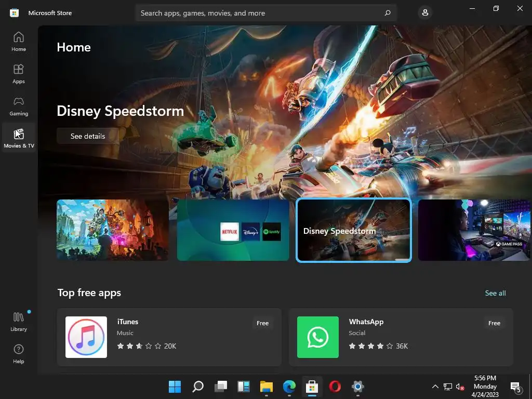Screen dimensions: 532x399
Task: Open Widgets from the taskbar
Action: [244, 387]
